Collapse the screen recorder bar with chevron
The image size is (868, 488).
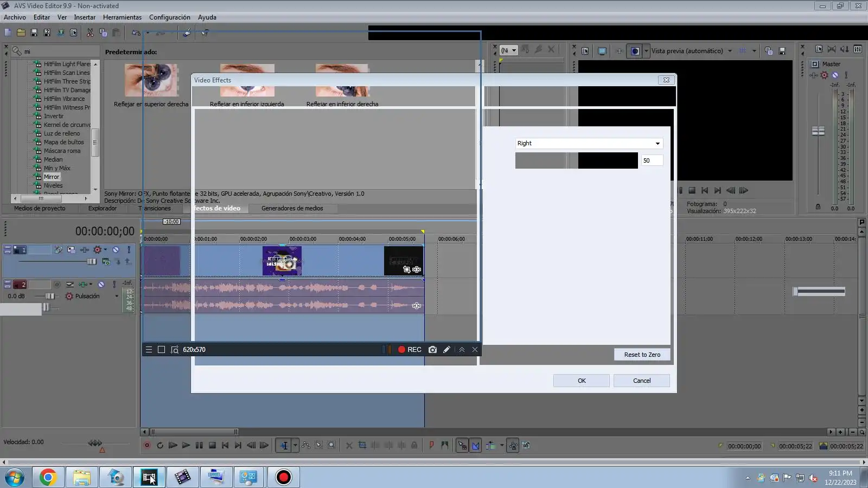462,350
